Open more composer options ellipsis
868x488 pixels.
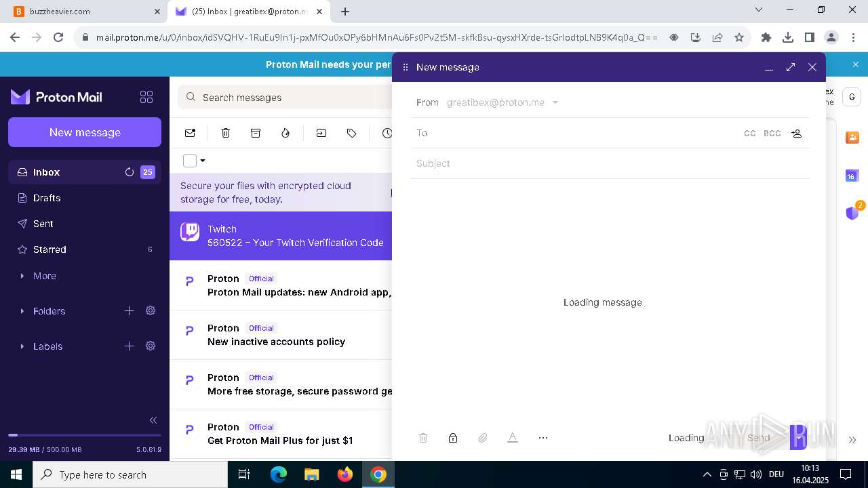click(542, 438)
